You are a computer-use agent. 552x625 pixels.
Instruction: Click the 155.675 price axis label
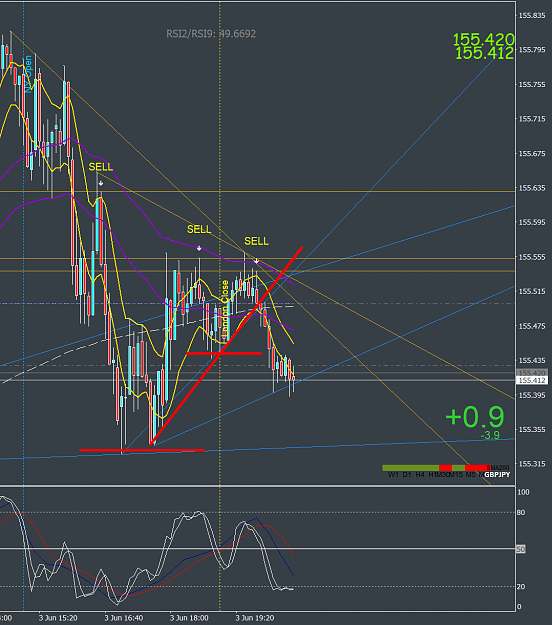(532, 153)
